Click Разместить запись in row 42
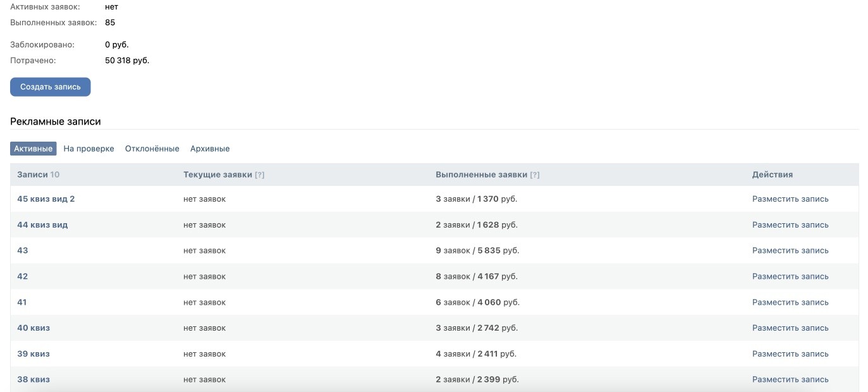The image size is (868, 392). click(790, 277)
